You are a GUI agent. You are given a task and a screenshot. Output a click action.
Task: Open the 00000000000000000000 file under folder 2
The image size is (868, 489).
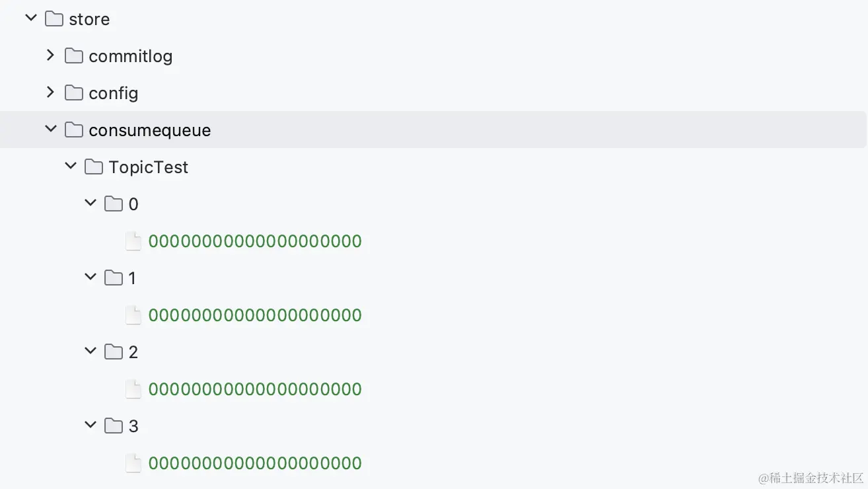[255, 389]
